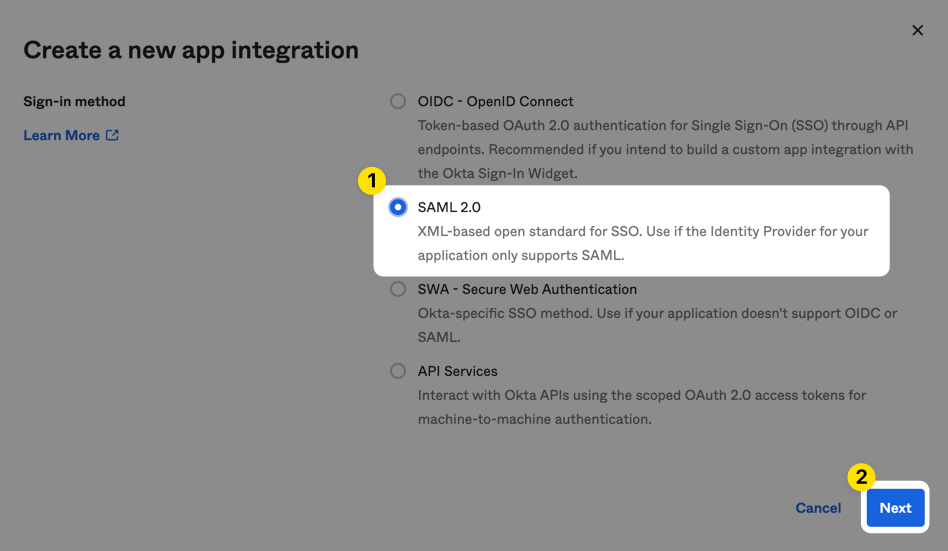
Task: Click the 'Create a new app integration' title
Action: [191, 50]
